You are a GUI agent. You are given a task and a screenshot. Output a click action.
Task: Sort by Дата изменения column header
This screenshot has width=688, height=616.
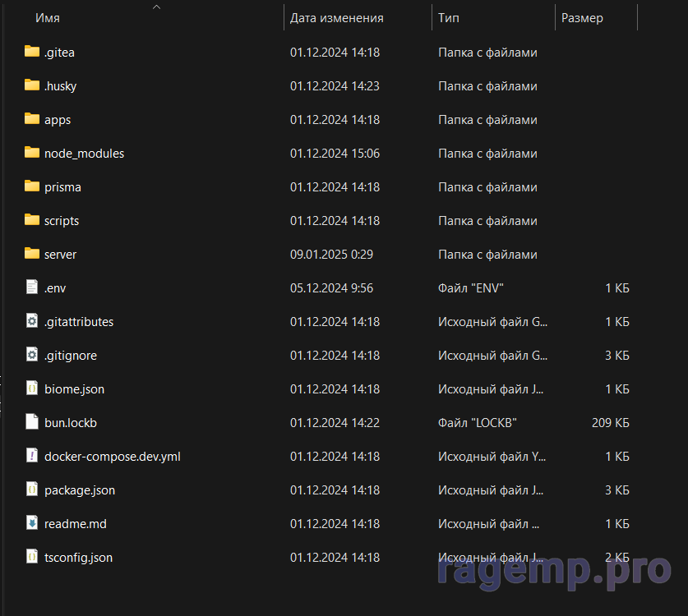click(x=336, y=18)
